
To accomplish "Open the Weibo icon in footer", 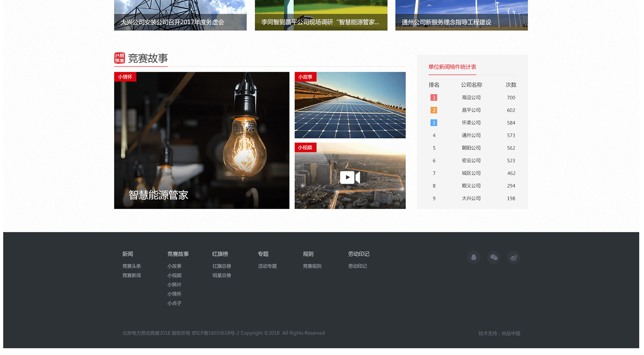I will point(514,257).
